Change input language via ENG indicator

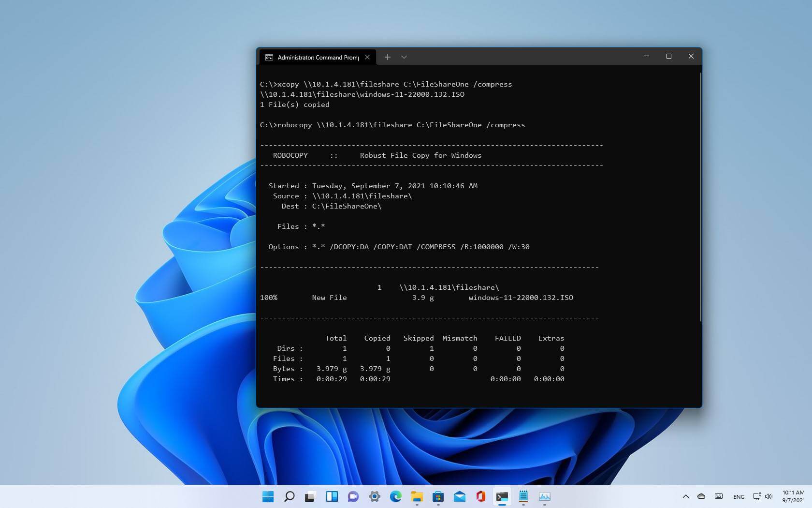(x=739, y=497)
